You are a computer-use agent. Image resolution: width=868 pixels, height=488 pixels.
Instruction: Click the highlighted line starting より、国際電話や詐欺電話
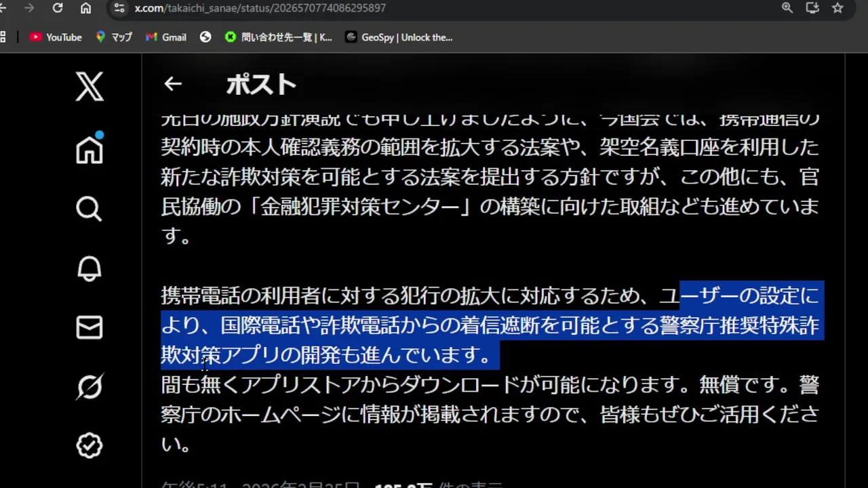(490, 325)
